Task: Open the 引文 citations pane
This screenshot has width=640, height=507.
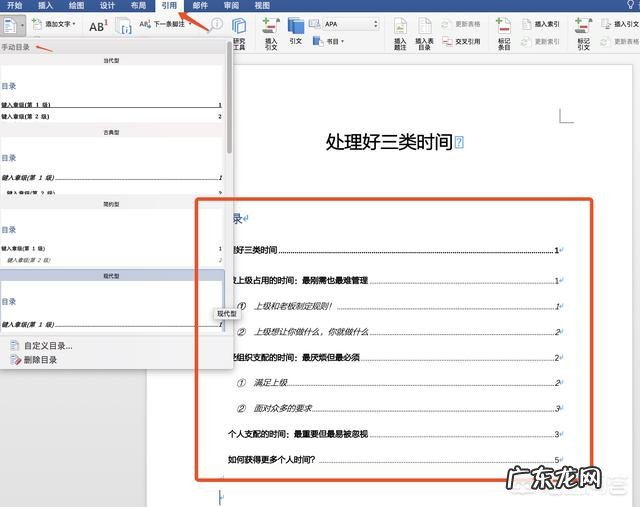Action: click(x=296, y=31)
